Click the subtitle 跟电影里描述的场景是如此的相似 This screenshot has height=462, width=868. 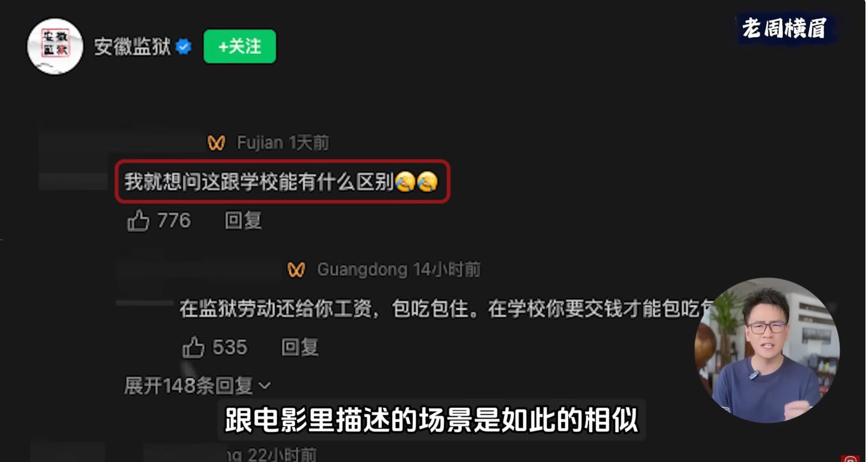click(x=431, y=419)
